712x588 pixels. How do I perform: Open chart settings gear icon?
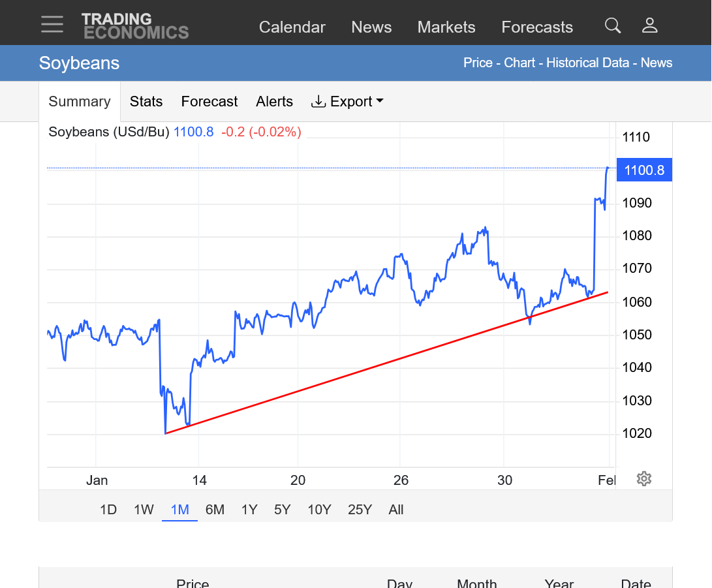643,479
